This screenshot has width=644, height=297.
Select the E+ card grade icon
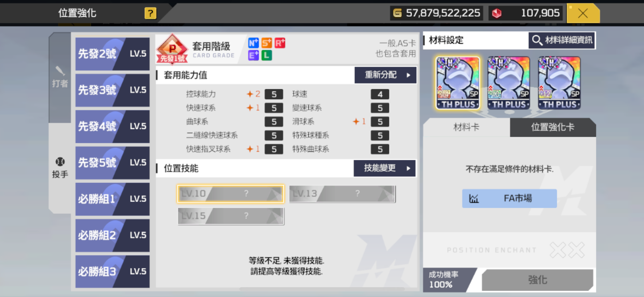coord(253,55)
